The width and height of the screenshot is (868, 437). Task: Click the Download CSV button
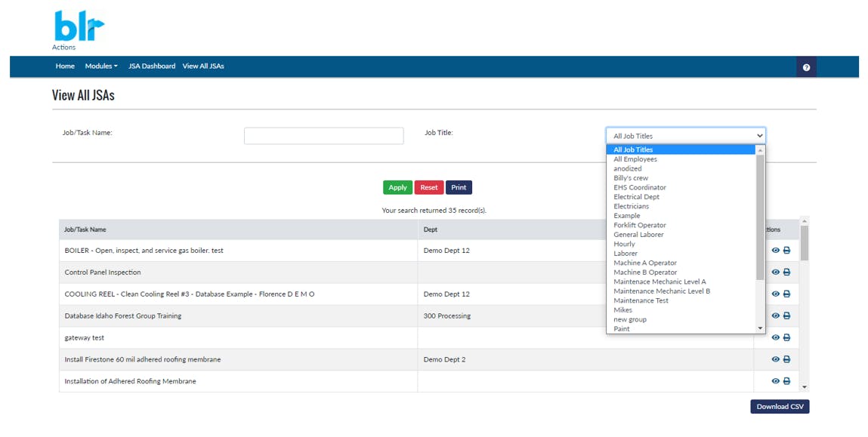click(780, 407)
